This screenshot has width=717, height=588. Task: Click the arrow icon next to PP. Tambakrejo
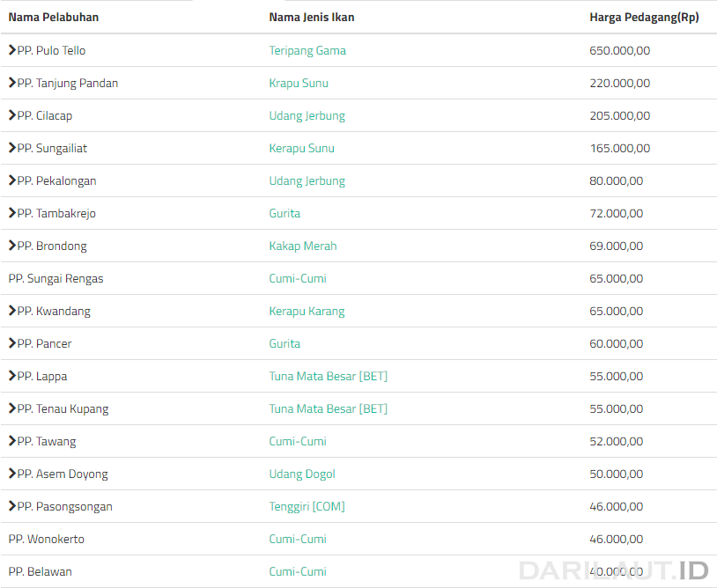coord(12,212)
